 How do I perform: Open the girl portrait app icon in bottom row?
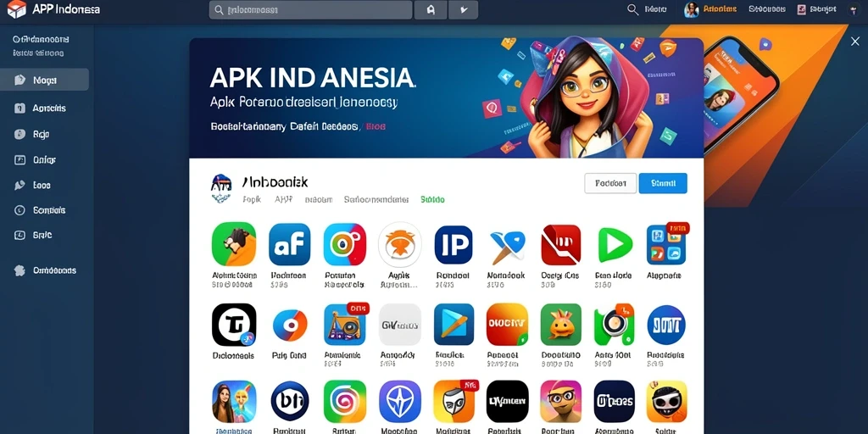234,402
